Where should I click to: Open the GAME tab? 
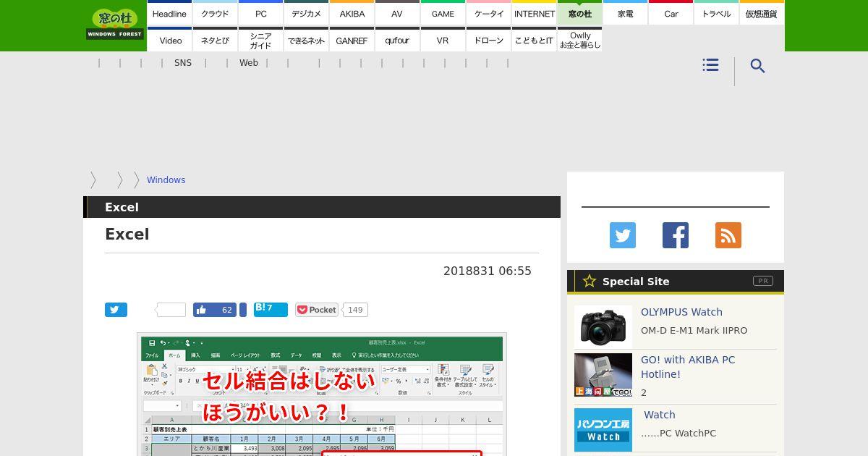443,13
